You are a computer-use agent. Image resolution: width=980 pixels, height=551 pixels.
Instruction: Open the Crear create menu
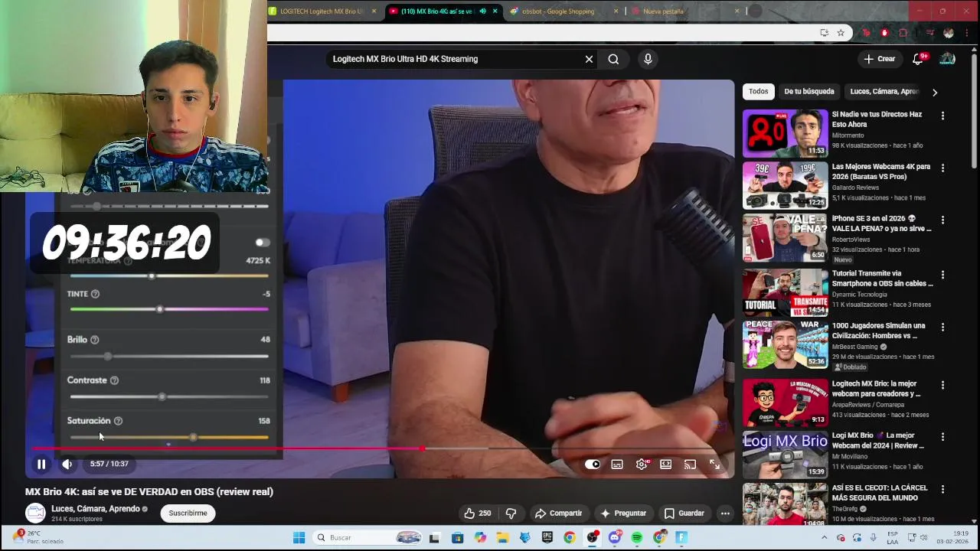[x=879, y=59]
